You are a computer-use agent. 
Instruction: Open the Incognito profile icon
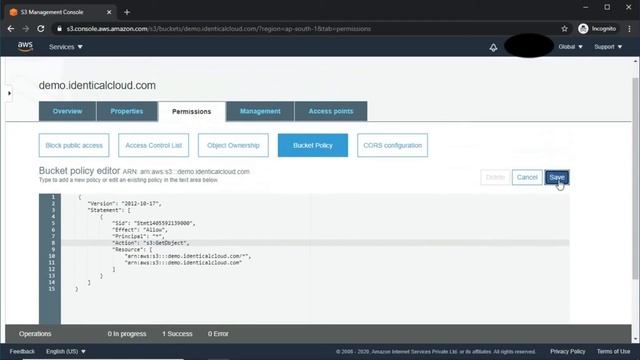tap(583, 29)
